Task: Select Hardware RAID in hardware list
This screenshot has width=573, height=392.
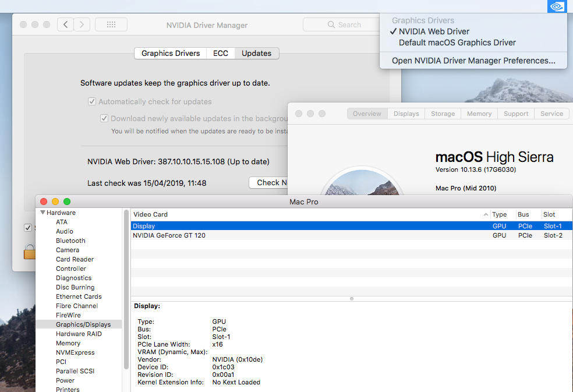Action: [79, 334]
